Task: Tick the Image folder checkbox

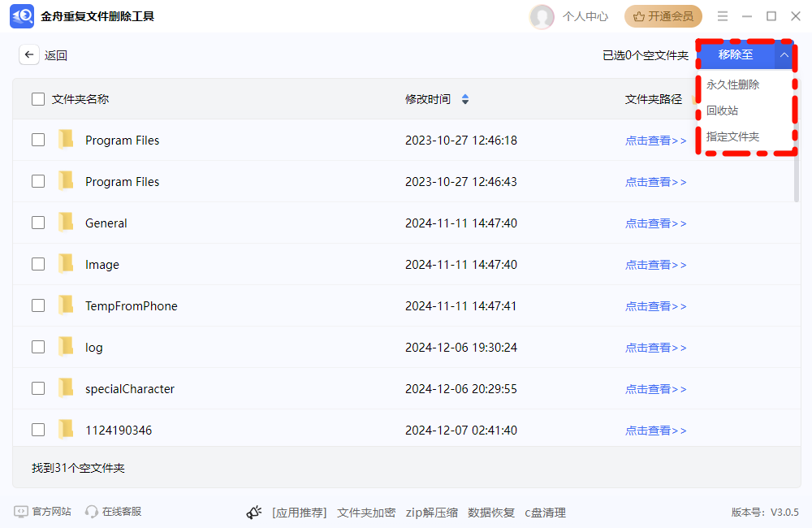Action: click(38, 264)
